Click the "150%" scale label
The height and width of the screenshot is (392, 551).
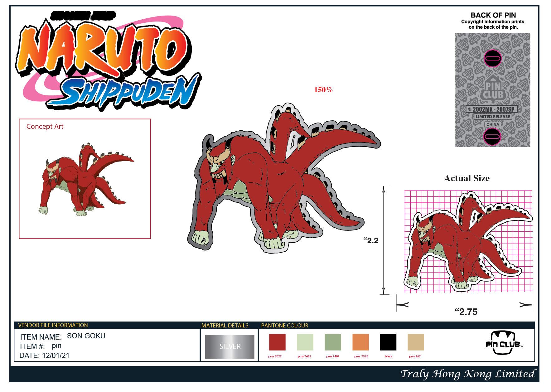[323, 90]
